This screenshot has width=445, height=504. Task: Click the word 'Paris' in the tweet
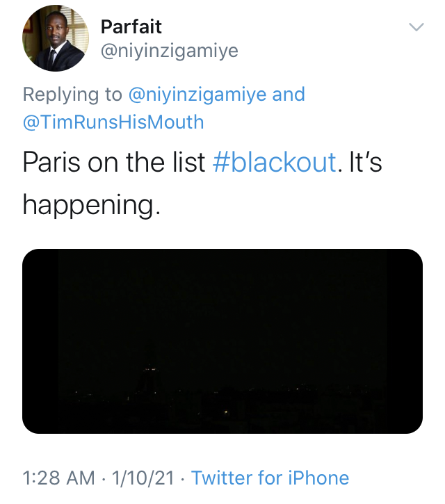(51, 162)
